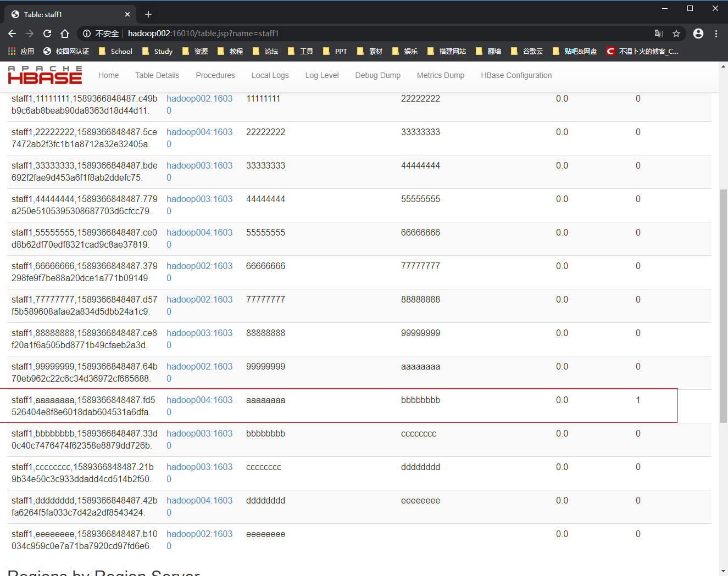Open the 教程 bookmark folder

pyautogui.click(x=230, y=51)
